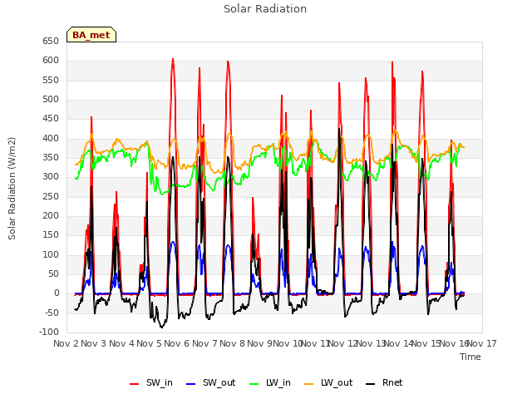532x399 pixels.
Task: Click the Nov 8 x-axis tick label
Action: [232, 343]
